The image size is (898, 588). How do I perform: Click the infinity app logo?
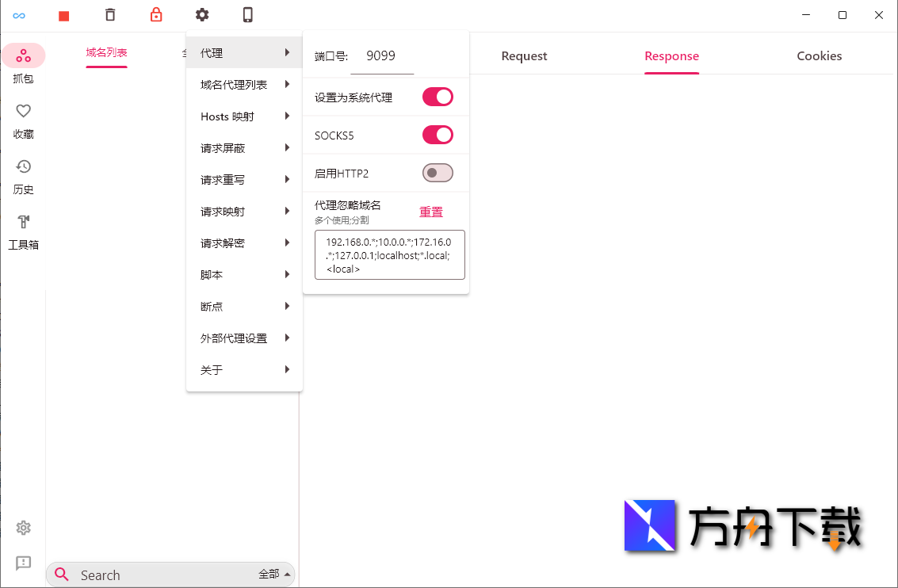pyautogui.click(x=19, y=15)
